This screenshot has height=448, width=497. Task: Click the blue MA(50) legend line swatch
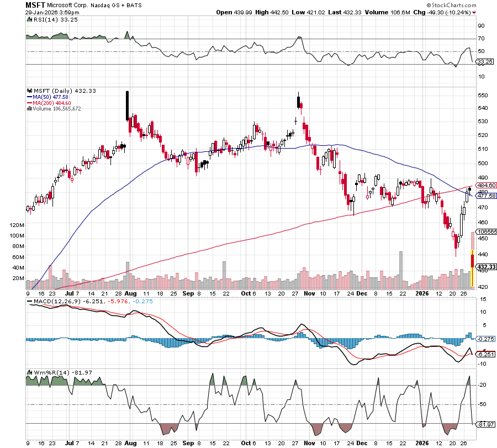point(29,97)
